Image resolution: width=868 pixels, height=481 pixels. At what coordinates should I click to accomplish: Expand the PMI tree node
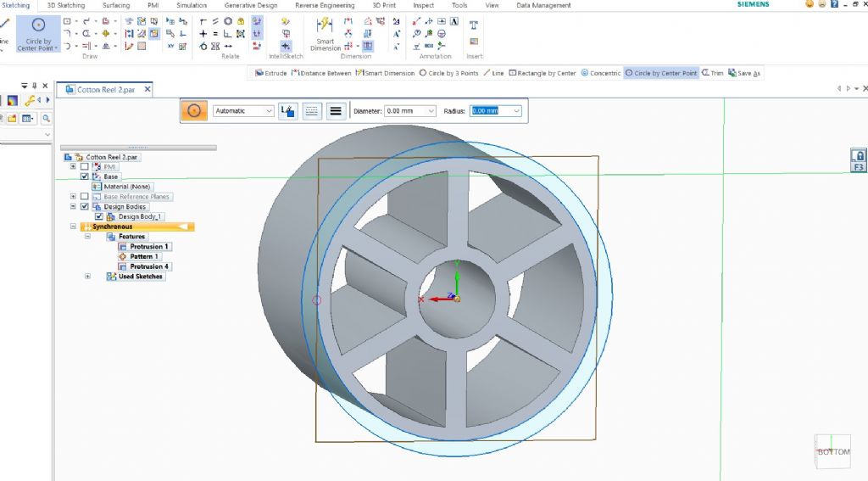[73, 166]
